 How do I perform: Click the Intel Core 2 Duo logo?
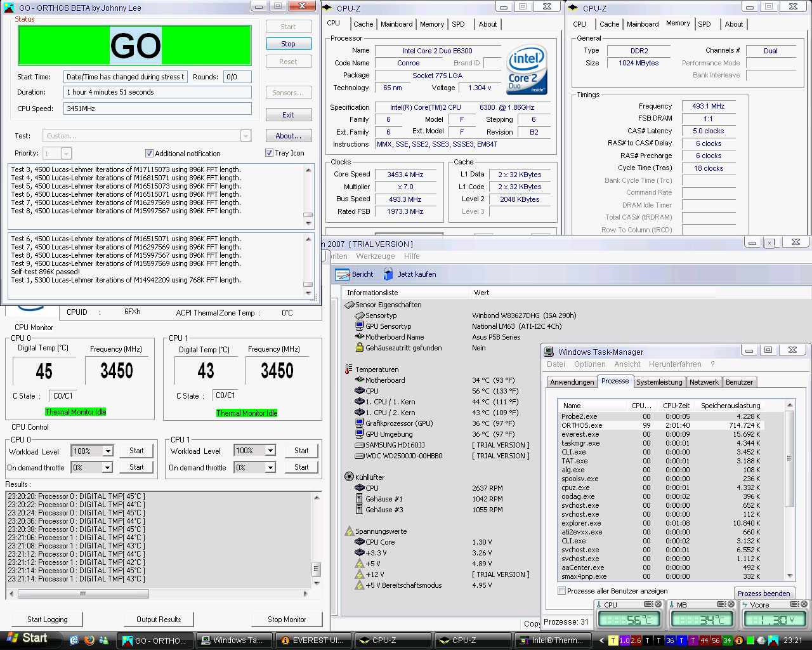[527, 69]
